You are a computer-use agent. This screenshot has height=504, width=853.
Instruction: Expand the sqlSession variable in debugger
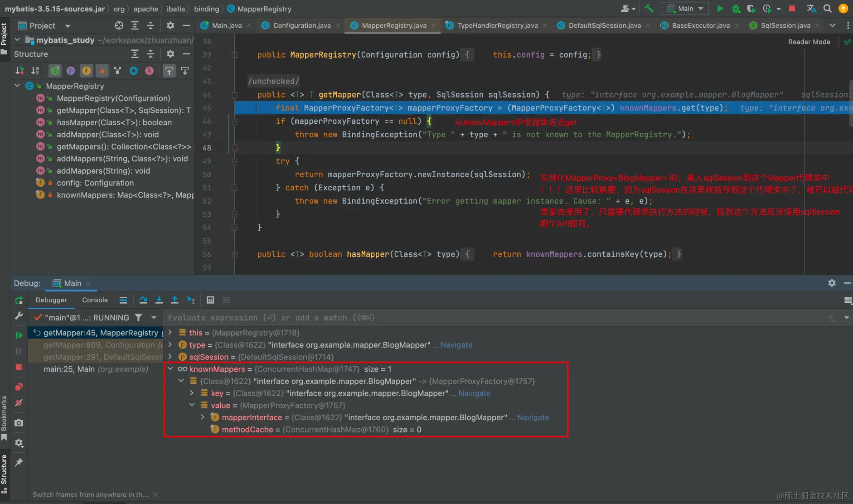pos(170,357)
